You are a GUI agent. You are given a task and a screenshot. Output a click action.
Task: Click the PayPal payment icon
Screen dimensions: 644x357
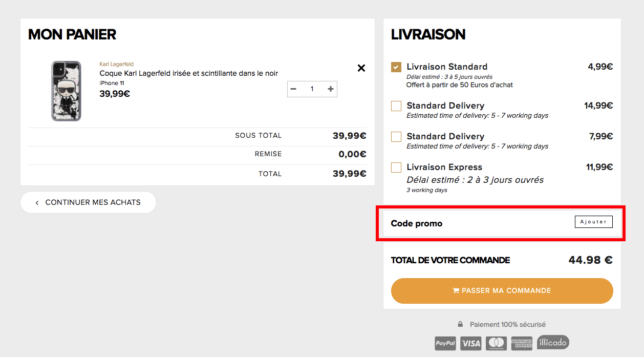(445, 343)
